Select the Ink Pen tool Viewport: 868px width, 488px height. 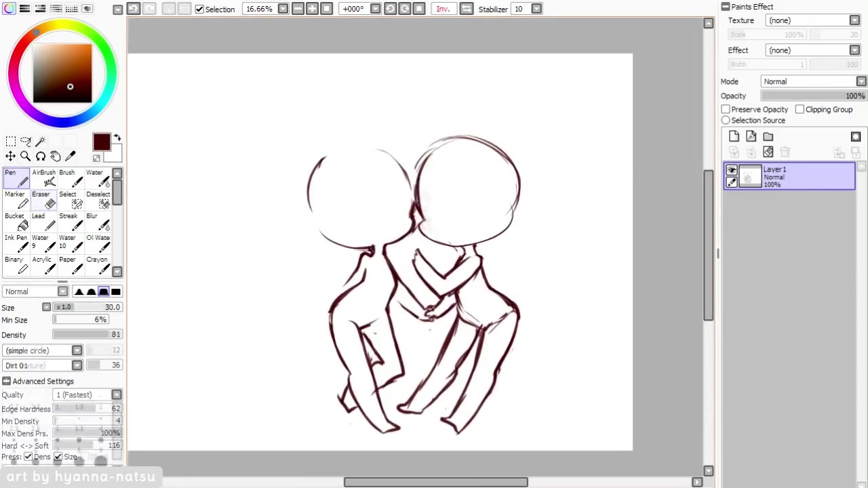[16, 243]
